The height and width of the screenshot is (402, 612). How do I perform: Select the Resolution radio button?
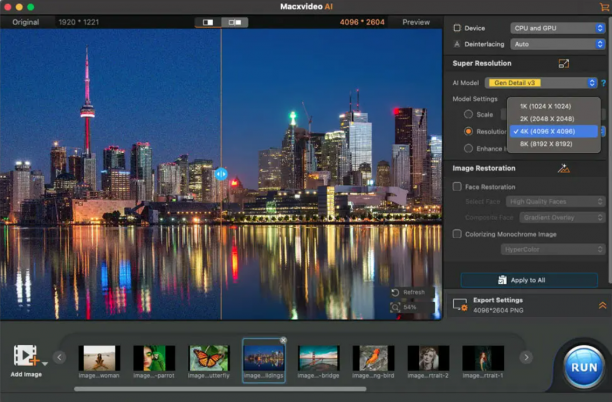pyautogui.click(x=468, y=132)
